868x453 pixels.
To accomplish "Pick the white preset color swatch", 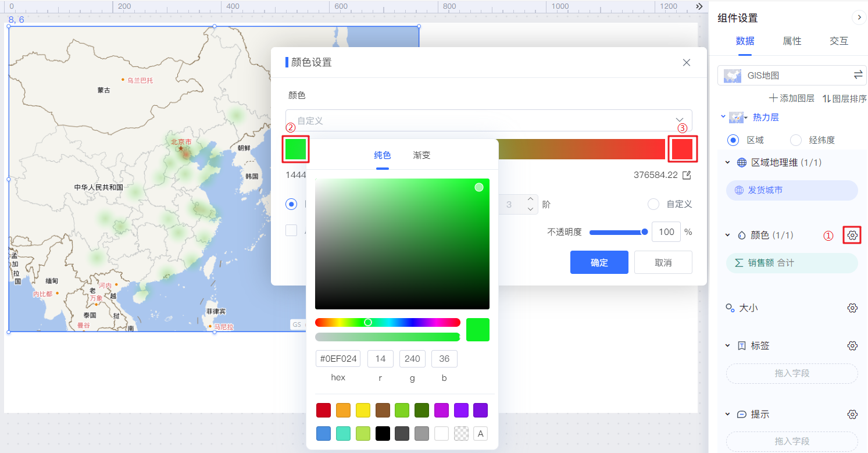I will 441,433.
